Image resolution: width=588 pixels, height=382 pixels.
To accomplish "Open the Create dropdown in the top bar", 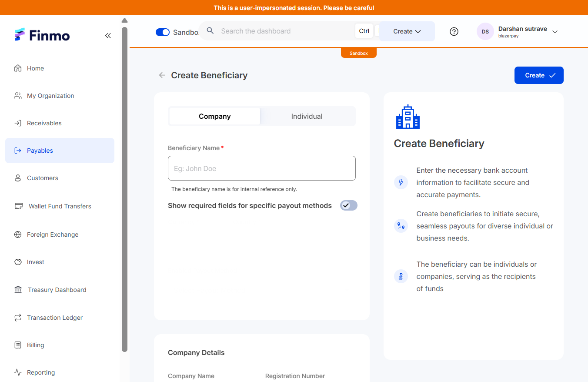I will click(x=407, y=31).
